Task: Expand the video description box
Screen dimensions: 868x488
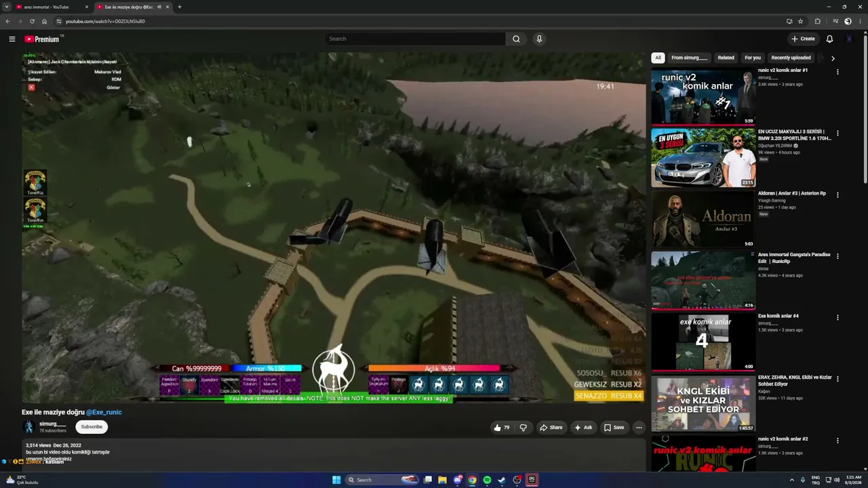Action: coord(334,455)
